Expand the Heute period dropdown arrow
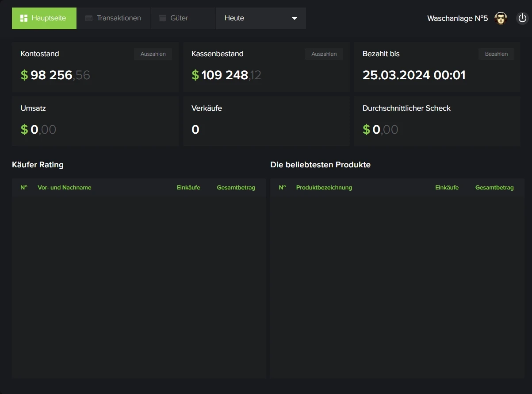 tap(295, 18)
